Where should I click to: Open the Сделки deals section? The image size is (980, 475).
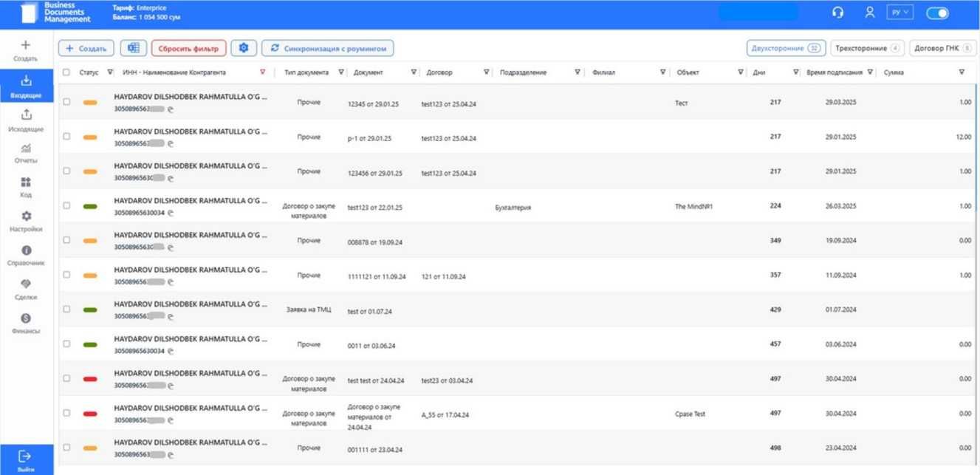(x=26, y=290)
